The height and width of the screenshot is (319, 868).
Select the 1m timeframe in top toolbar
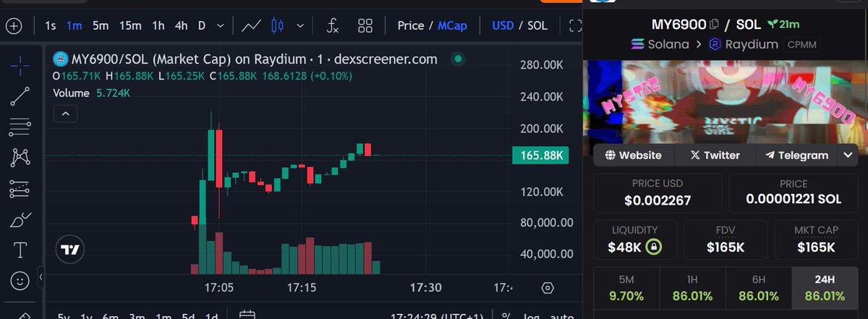(x=74, y=25)
